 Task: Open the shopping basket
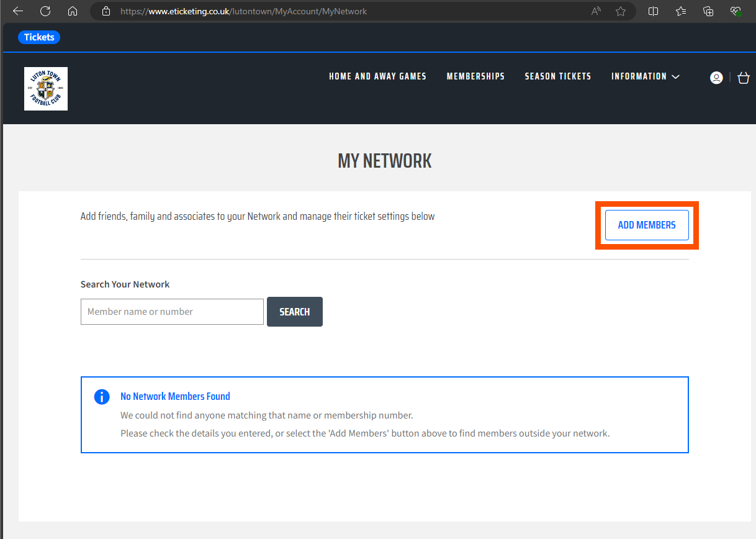pyautogui.click(x=744, y=78)
